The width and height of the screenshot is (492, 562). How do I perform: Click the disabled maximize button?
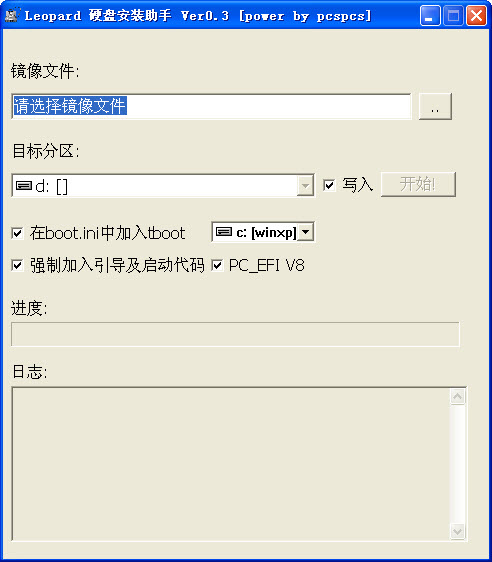click(x=453, y=16)
